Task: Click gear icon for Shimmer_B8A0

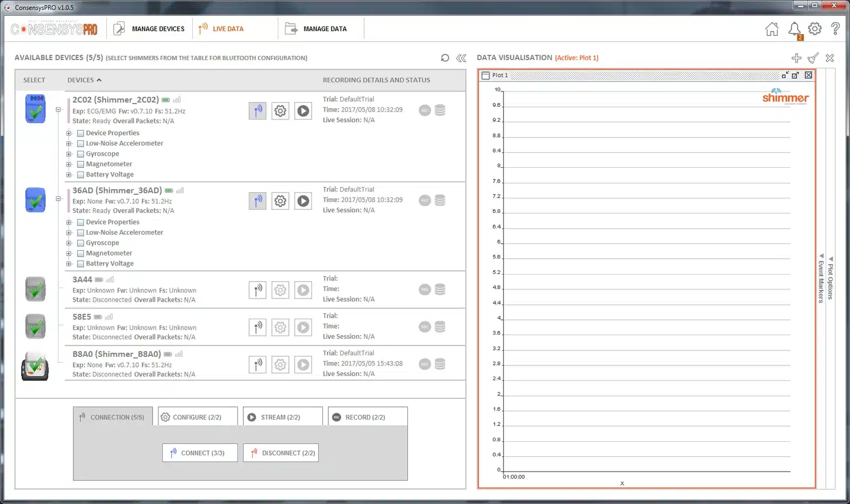Action: click(280, 364)
